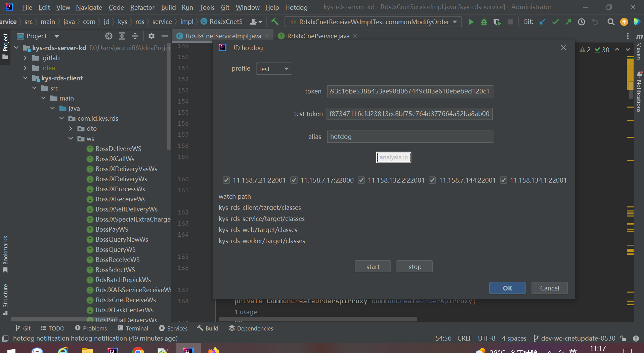Screen dimensions: 644x353
Task: Open the Maven tool window
Action: [x=639, y=47]
